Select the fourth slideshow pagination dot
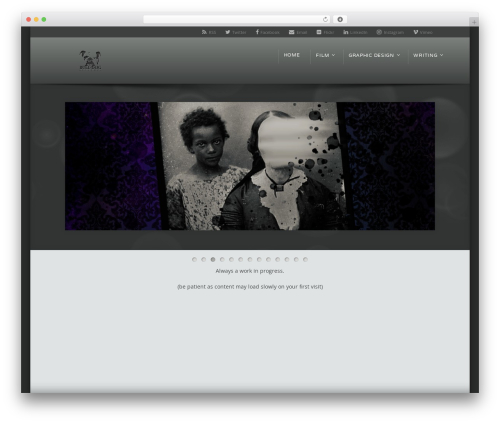This screenshot has height=423, width=500. coord(222,259)
